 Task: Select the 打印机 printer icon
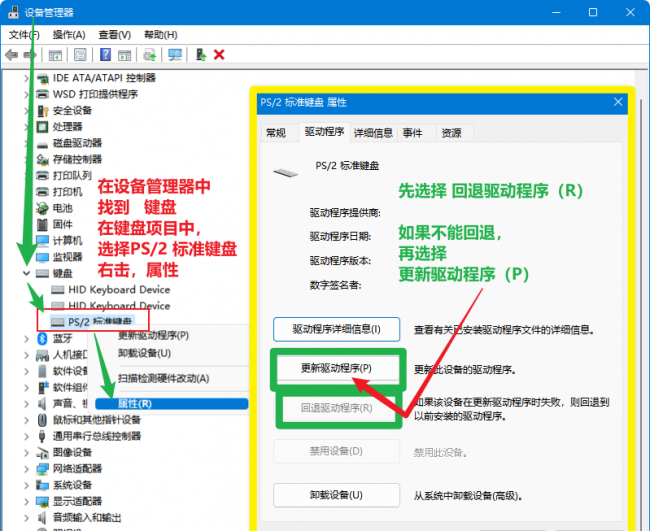[x=42, y=192]
